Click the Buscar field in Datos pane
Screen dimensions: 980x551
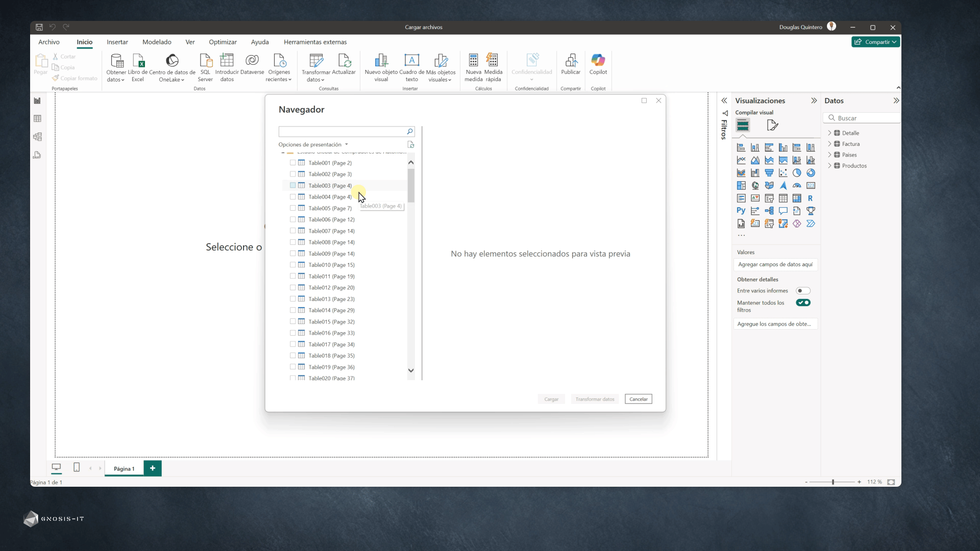coord(862,118)
